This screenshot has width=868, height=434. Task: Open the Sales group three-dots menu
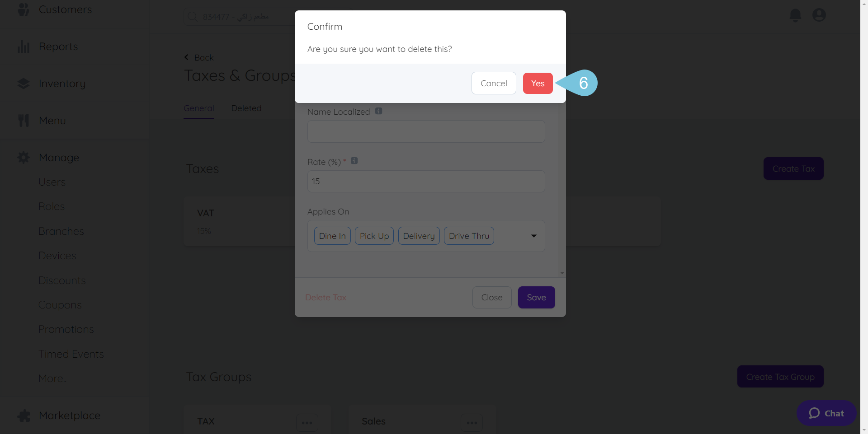click(472, 423)
